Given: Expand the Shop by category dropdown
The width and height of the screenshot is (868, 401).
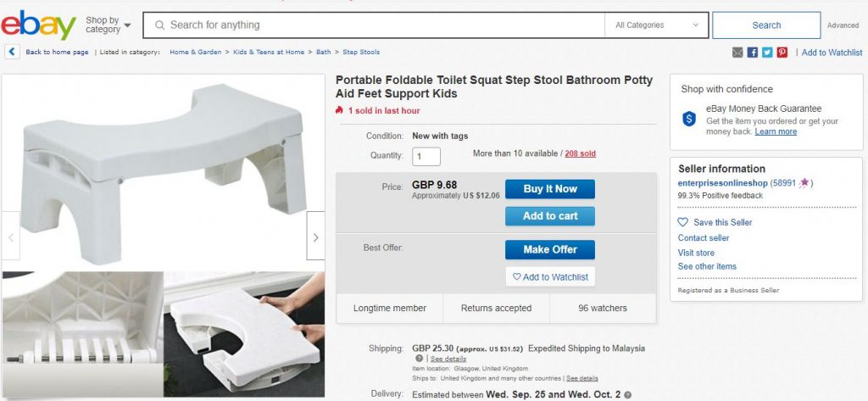Looking at the screenshot, I should (108, 25).
